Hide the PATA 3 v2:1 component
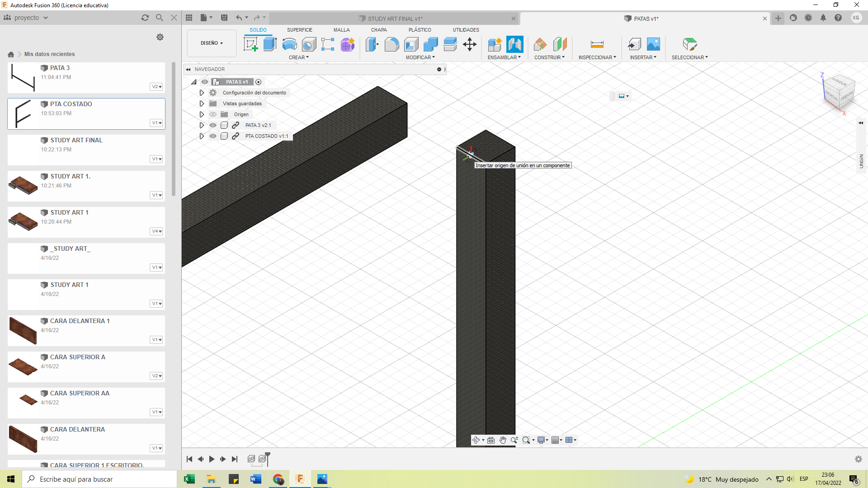Screen dimensions: 868x488 (x=213, y=125)
